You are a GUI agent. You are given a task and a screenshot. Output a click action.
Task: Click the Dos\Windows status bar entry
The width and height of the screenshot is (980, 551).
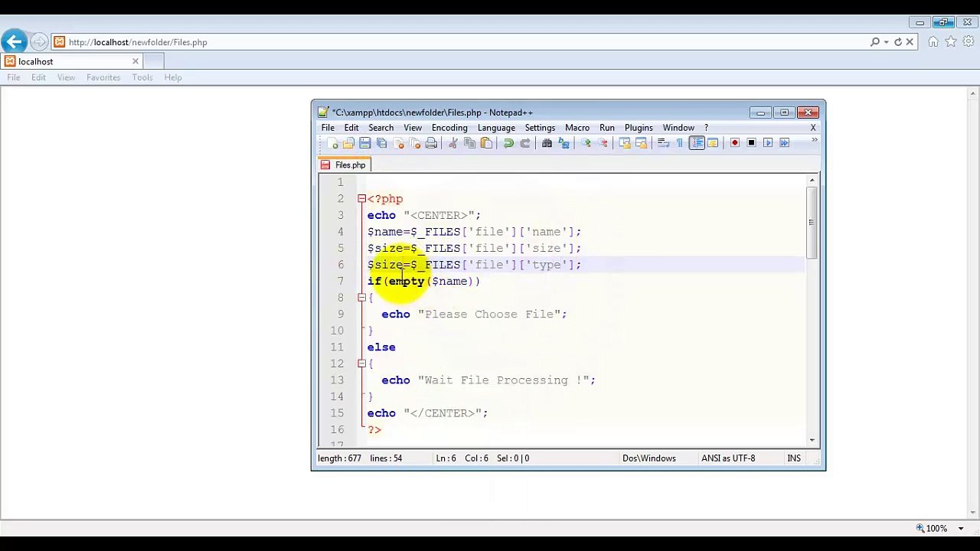649,458
